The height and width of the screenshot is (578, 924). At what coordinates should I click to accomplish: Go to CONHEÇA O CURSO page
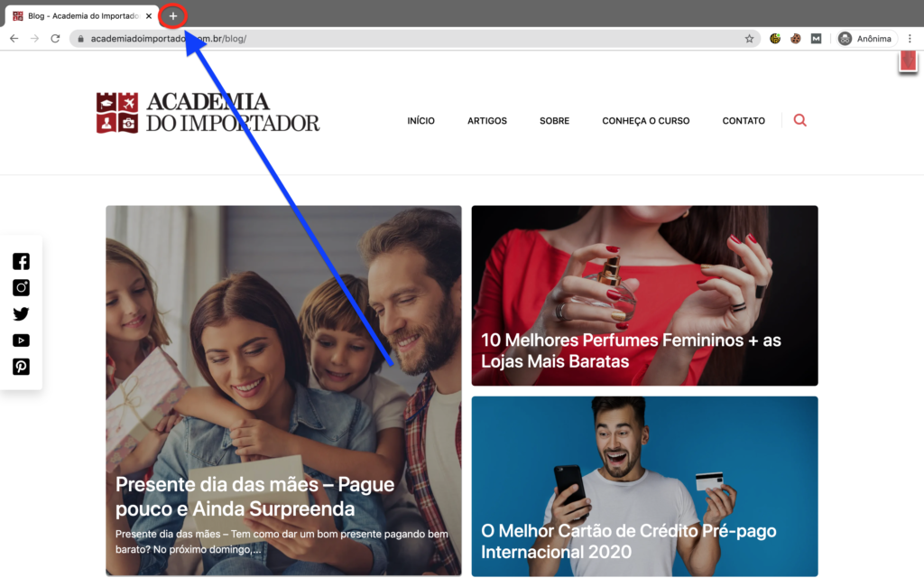(x=645, y=120)
